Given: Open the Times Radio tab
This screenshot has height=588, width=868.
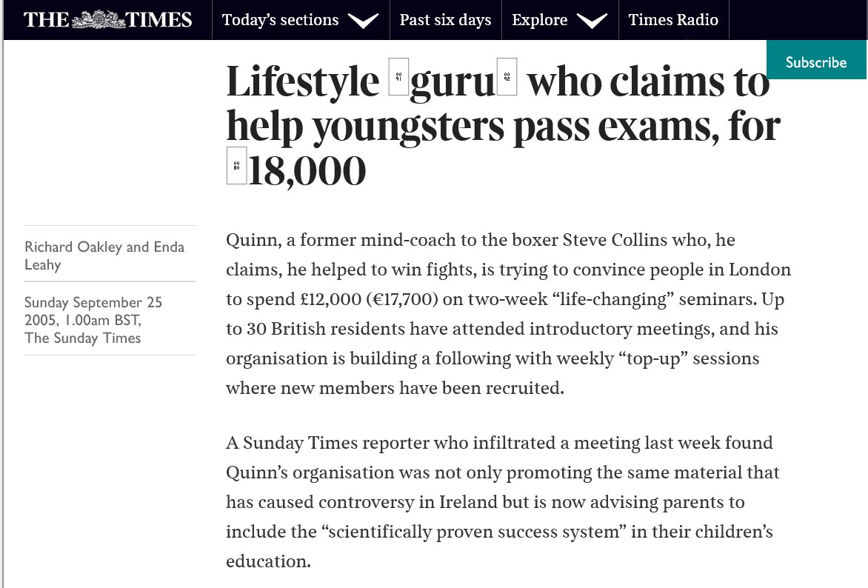Looking at the screenshot, I should point(673,20).
